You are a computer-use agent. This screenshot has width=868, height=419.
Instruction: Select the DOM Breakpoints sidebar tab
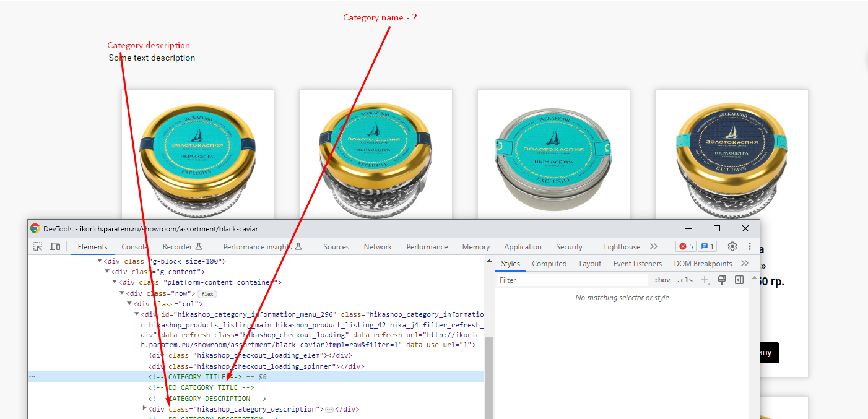point(703,263)
